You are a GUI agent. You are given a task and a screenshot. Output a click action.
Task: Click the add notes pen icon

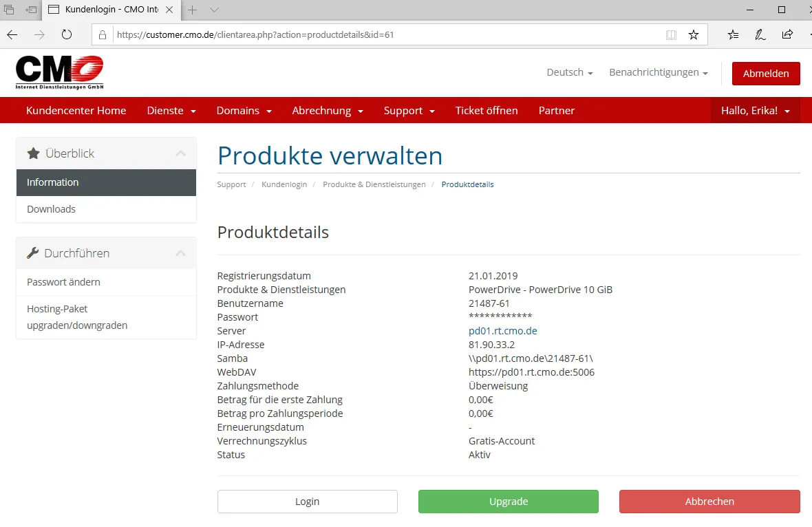pos(760,34)
